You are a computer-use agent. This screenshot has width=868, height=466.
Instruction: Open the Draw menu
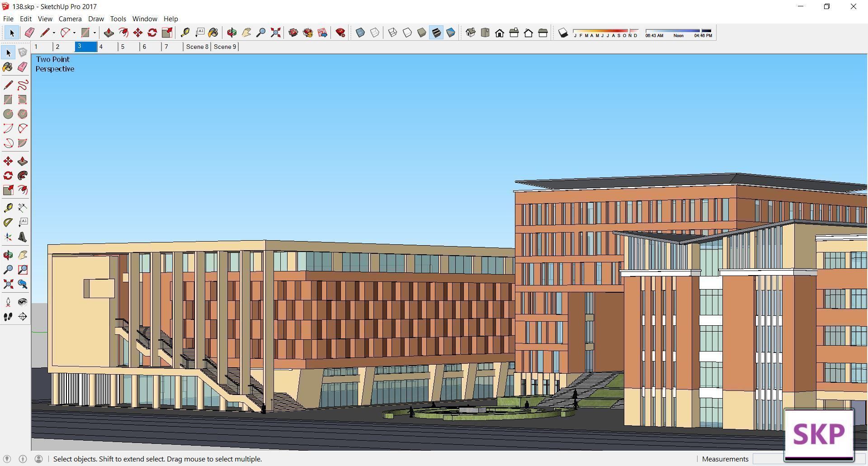point(95,19)
